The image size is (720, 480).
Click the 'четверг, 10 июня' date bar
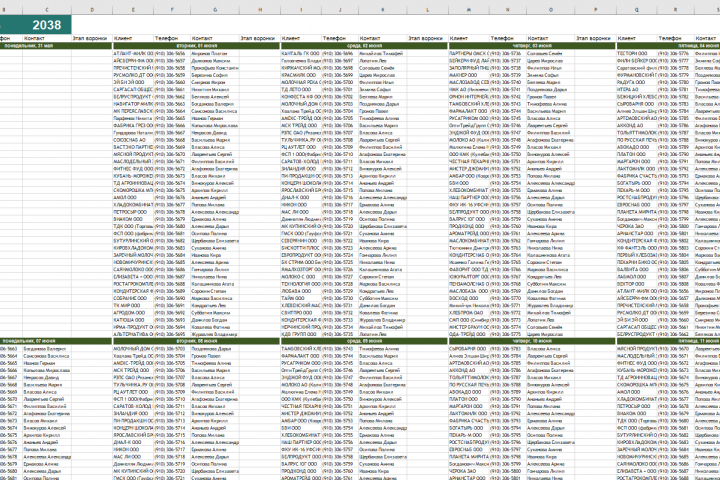pos(532,341)
